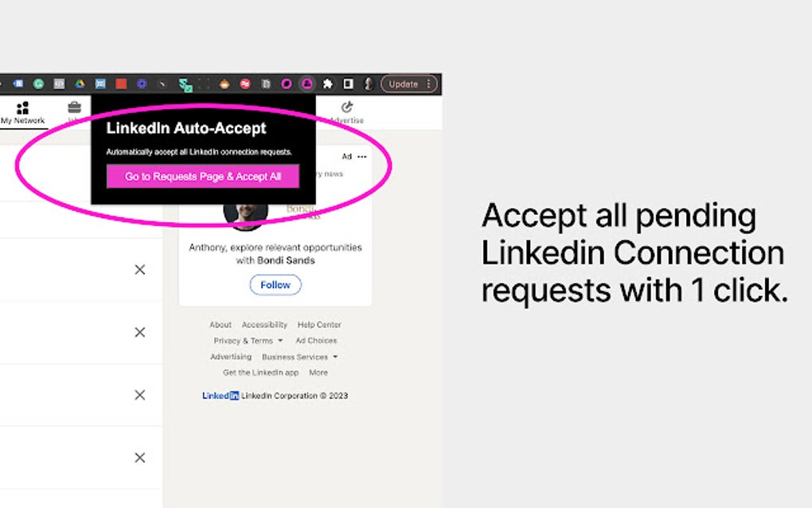Click the LinkedIn Auto-Accept extension icon
This screenshot has height=508, width=812.
click(x=306, y=84)
